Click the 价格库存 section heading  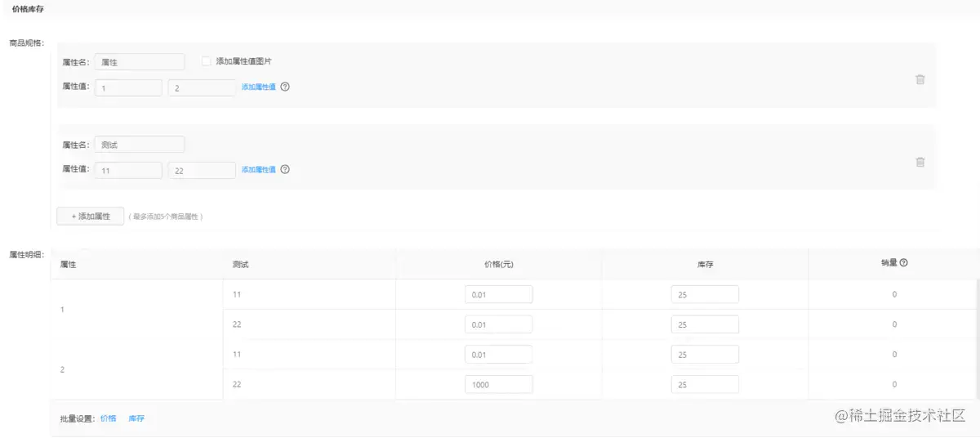click(x=27, y=8)
